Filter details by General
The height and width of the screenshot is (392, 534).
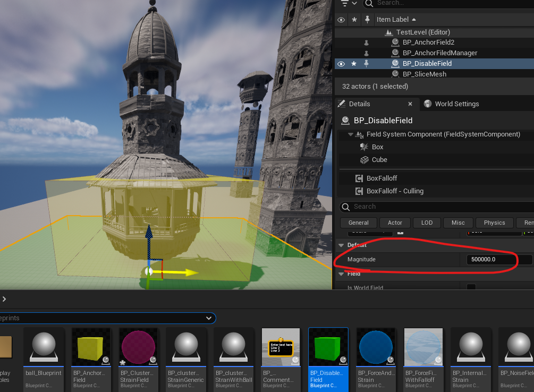(x=358, y=223)
